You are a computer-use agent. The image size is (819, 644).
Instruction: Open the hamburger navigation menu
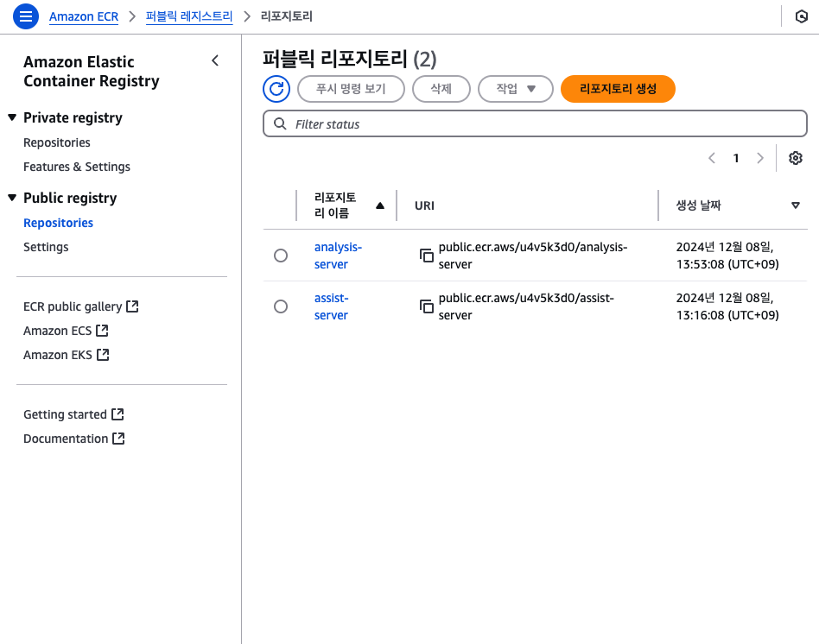(x=26, y=16)
